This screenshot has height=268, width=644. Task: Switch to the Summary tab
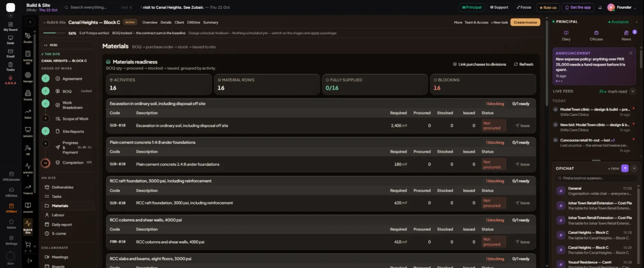210,22
